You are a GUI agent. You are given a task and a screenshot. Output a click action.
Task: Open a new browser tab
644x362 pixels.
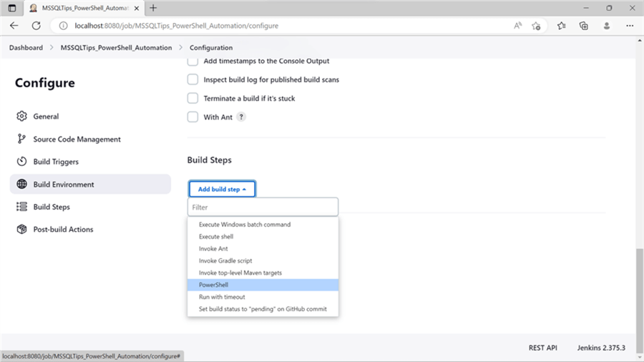[x=153, y=8]
